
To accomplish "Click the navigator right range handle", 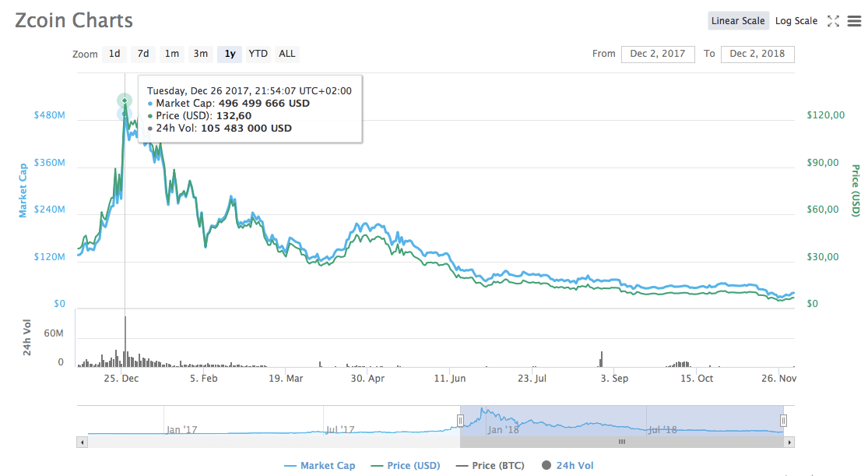I will [783, 421].
